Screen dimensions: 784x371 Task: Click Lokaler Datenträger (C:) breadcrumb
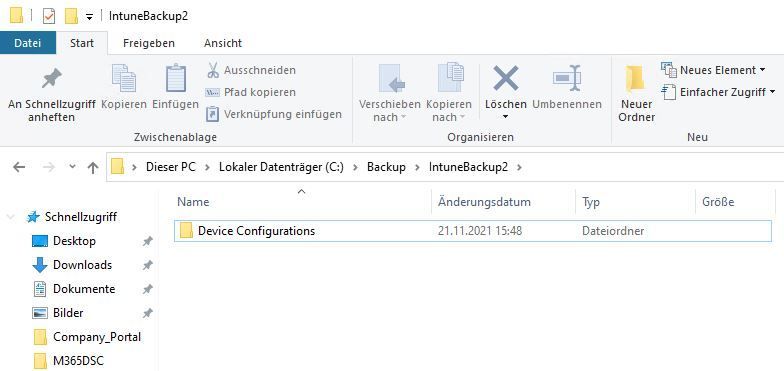[x=281, y=167]
